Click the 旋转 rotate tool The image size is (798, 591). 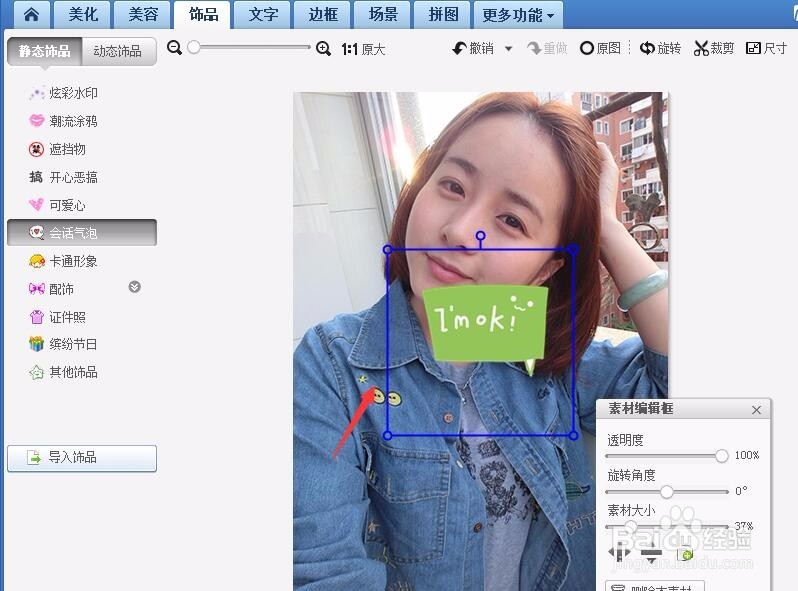coord(660,48)
